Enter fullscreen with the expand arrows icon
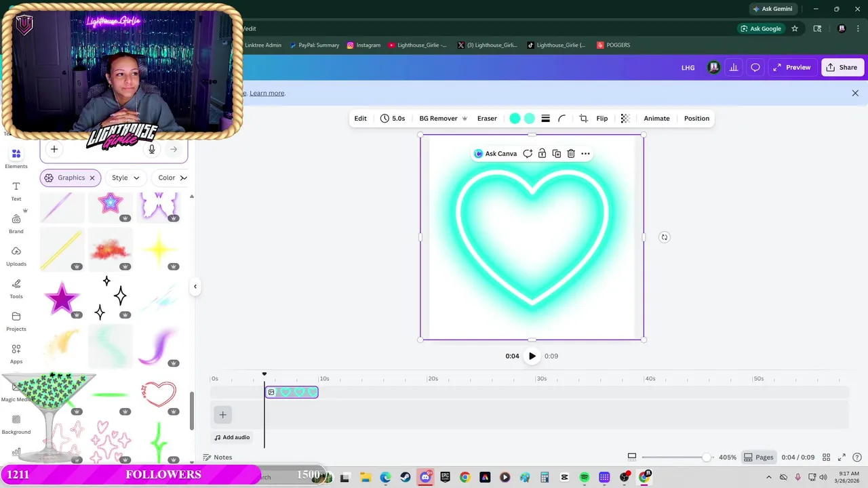 point(842,457)
